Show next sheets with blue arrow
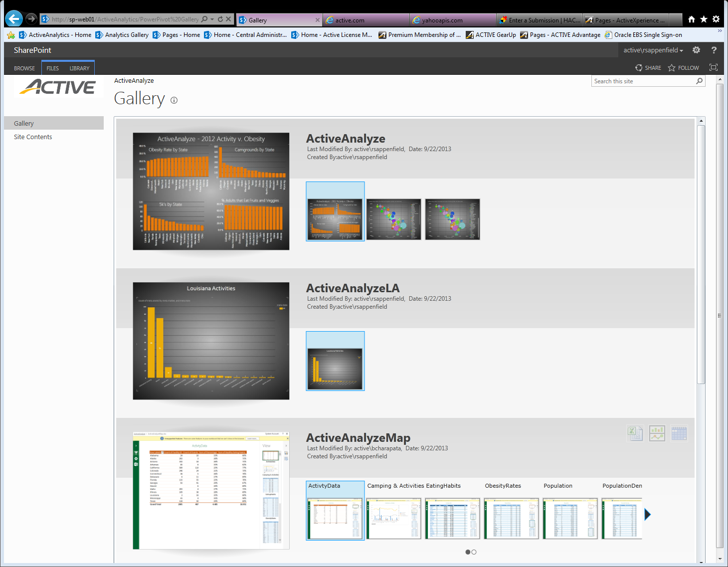This screenshot has height=567, width=728. pos(647,514)
